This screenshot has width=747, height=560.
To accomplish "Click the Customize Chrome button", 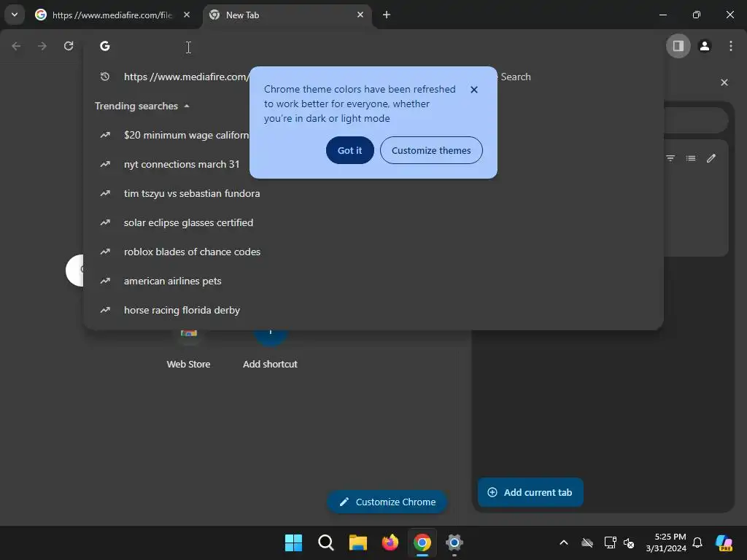I will (x=387, y=502).
